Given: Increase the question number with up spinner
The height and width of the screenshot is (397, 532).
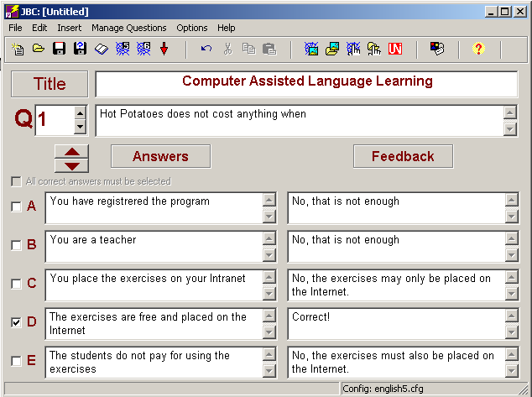Looking at the screenshot, I should click(80, 113).
